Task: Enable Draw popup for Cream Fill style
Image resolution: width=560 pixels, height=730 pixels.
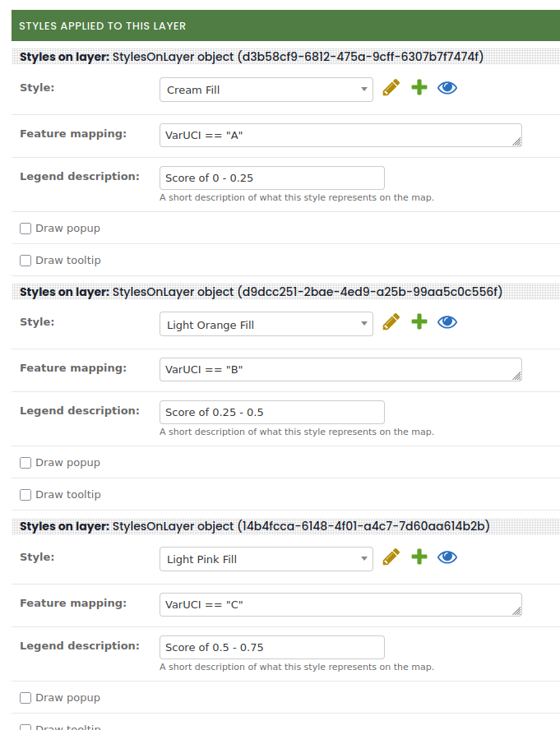Action: click(25, 229)
